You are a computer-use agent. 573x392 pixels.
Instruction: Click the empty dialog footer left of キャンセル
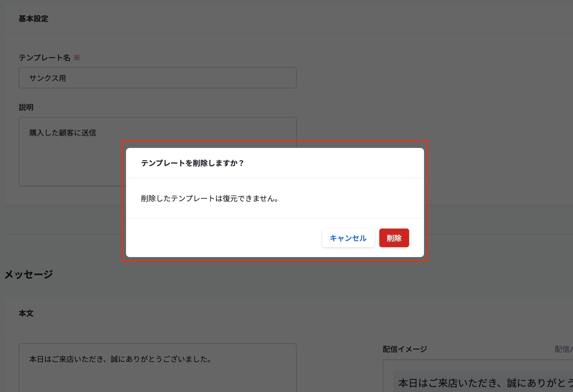coord(223,238)
